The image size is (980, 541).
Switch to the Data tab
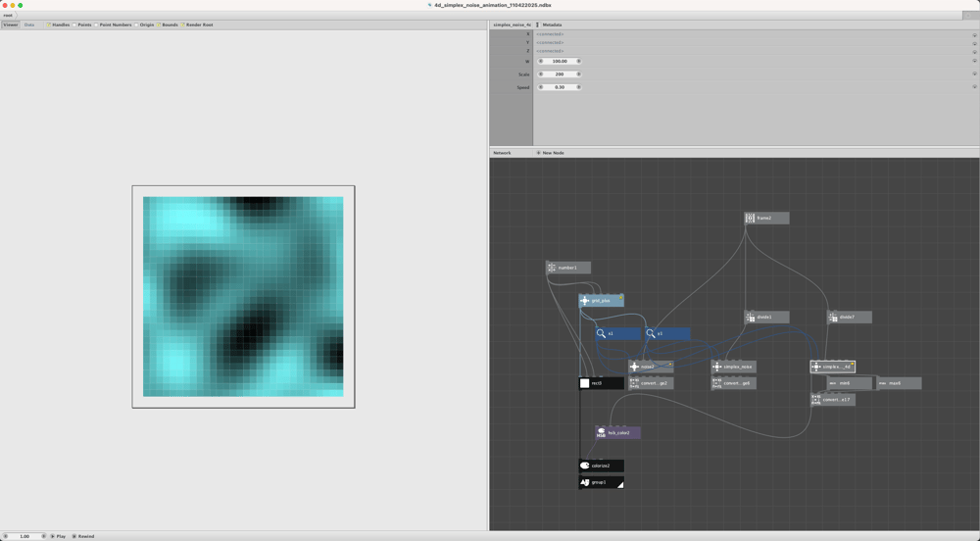coord(29,25)
